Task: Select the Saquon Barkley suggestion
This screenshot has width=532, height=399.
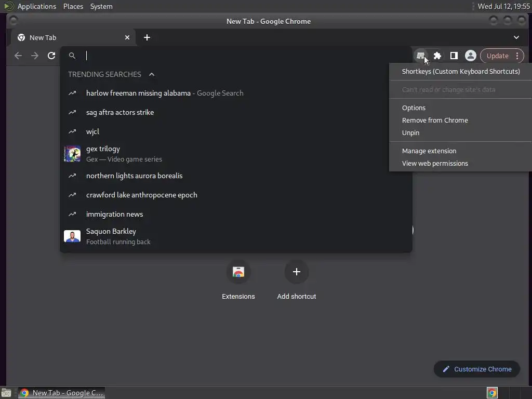Action: click(236, 236)
